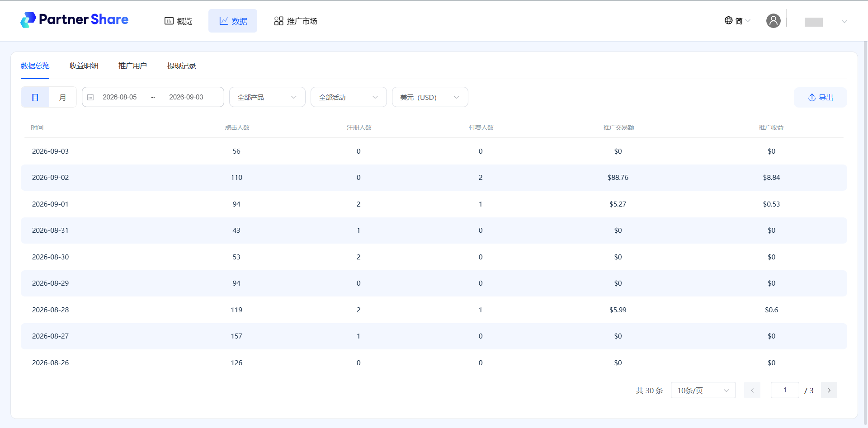The height and width of the screenshot is (428, 868).
Task: Click the 注册人数 column header
Action: pos(359,127)
